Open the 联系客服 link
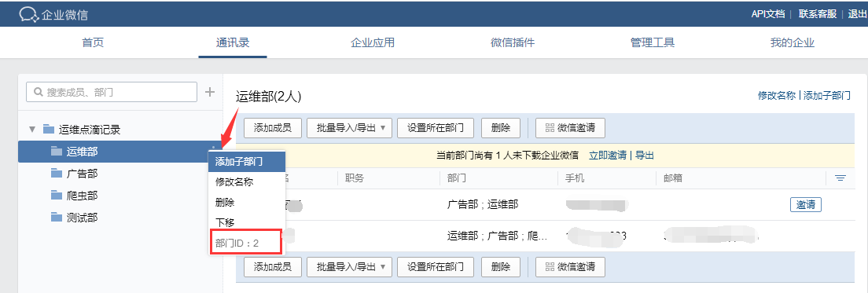The height and width of the screenshot is (293, 868). click(818, 14)
